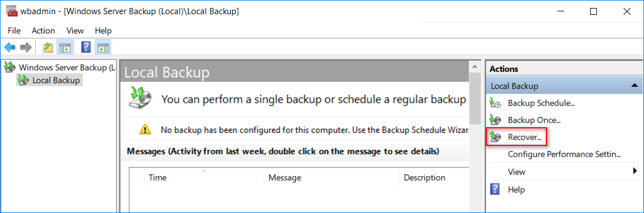Select Local Backup tree node
Image resolution: width=644 pixels, height=213 pixels.
click(56, 80)
